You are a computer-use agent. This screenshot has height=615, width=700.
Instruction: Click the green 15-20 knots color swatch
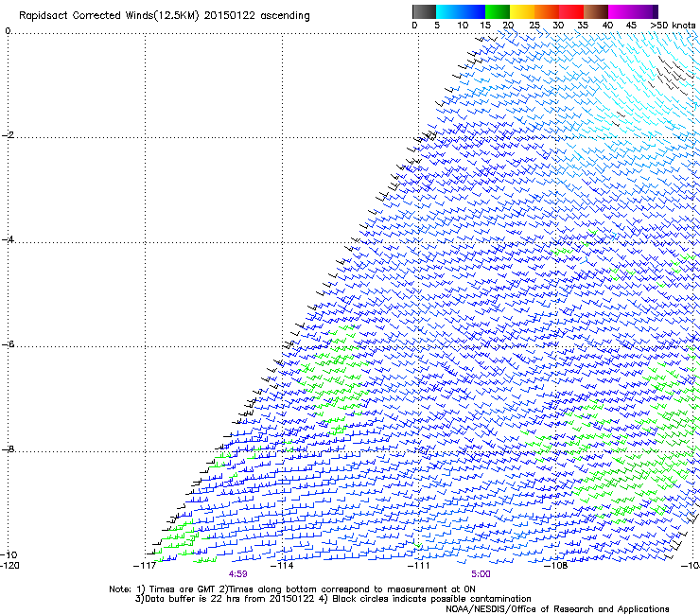pos(498,11)
